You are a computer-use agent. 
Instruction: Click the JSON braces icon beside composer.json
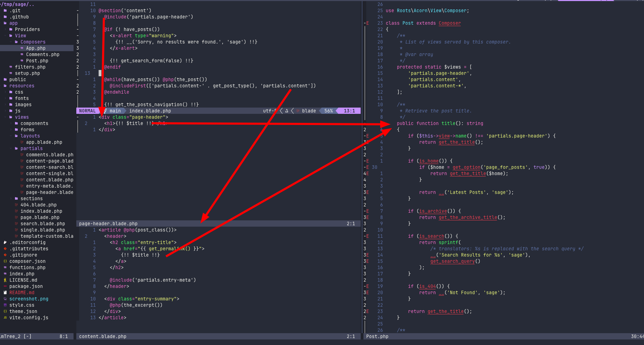click(x=5, y=261)
